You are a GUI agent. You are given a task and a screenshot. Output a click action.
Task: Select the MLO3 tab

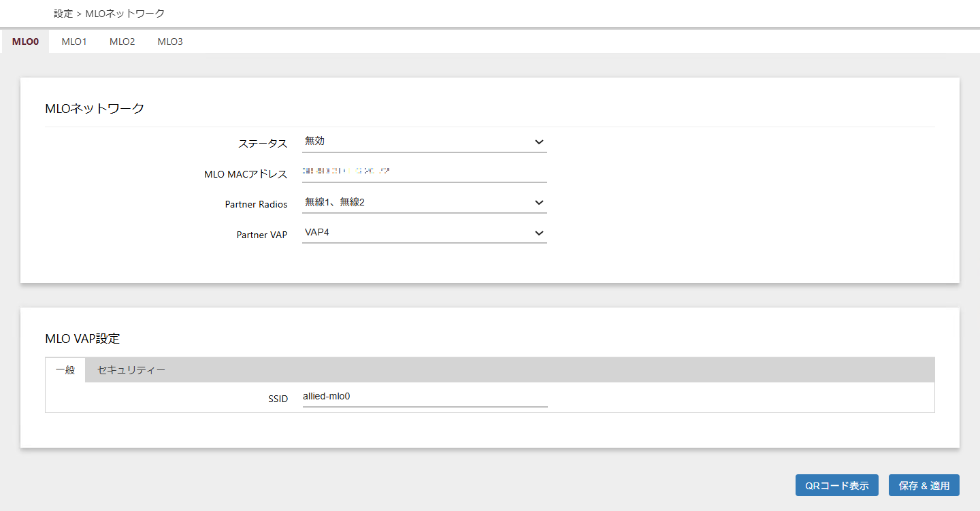click(x=170, y=42)
